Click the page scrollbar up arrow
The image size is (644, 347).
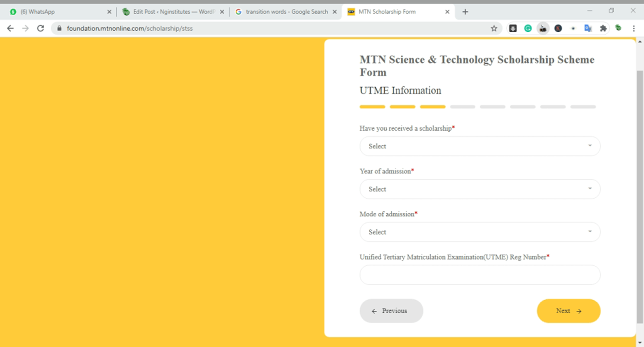(x=640, y=41)
